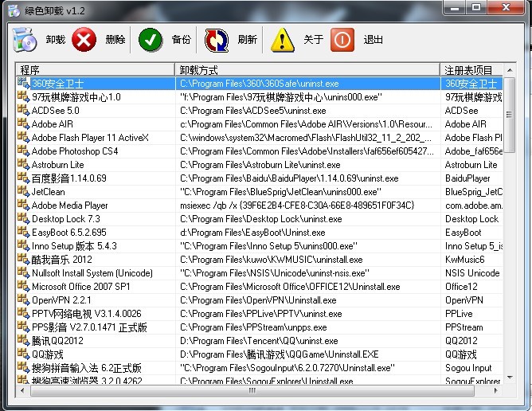Sort by the 程序 column header
532x411 pixels.
(x=95, y=69)
